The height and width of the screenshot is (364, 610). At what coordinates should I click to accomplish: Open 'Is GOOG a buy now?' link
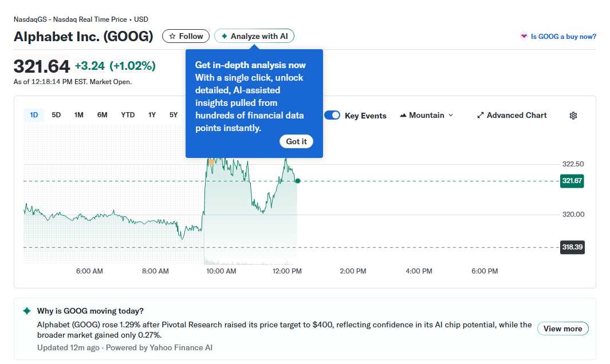click(563, 36)
